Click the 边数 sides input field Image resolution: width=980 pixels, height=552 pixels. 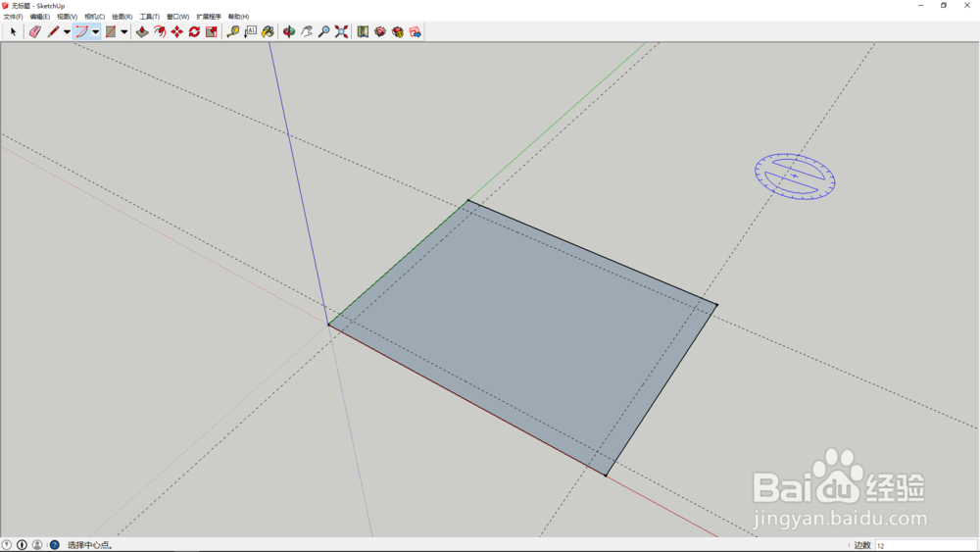click(x=926, y=545)
